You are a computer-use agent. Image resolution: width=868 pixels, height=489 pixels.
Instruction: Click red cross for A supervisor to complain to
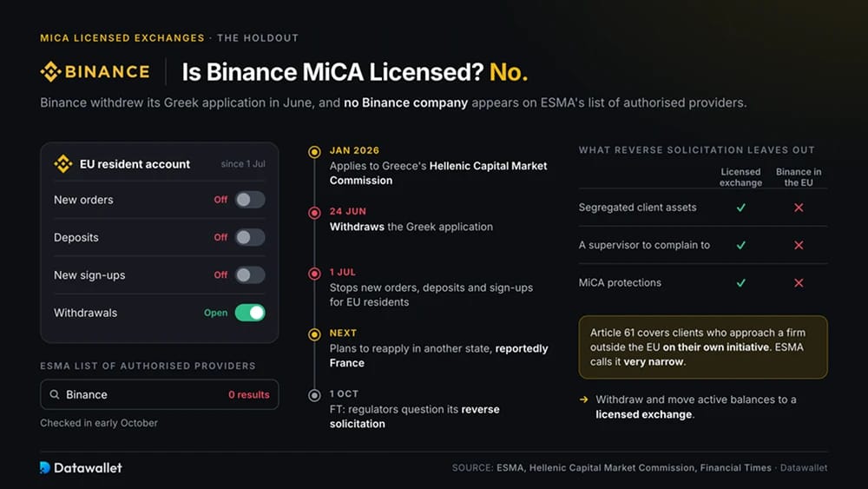pos(799,245)
